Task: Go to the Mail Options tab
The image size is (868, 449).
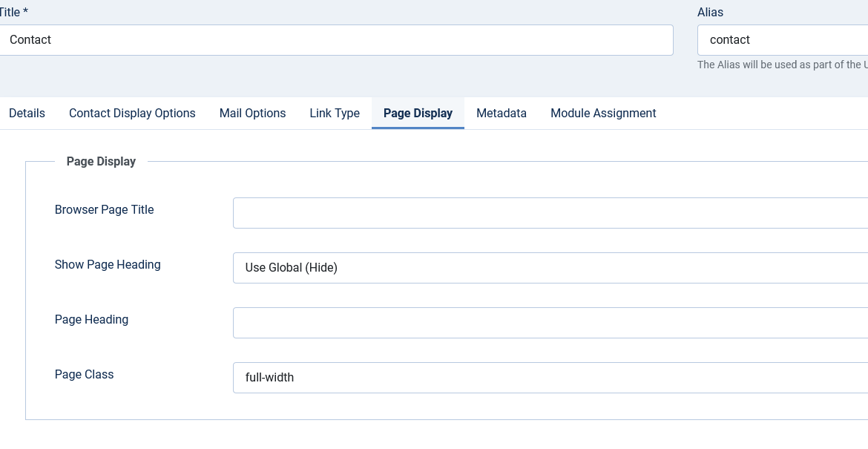Action: click(252, 114)
